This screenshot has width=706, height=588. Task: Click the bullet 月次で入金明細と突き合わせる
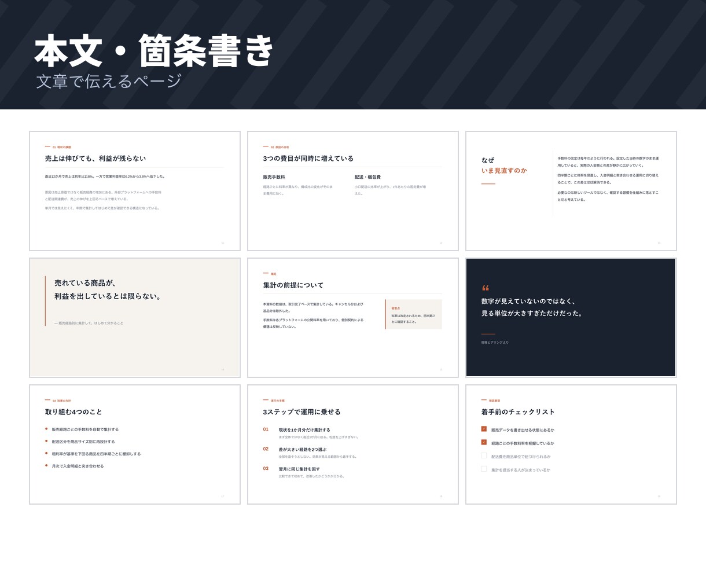[x=78, y=466]
